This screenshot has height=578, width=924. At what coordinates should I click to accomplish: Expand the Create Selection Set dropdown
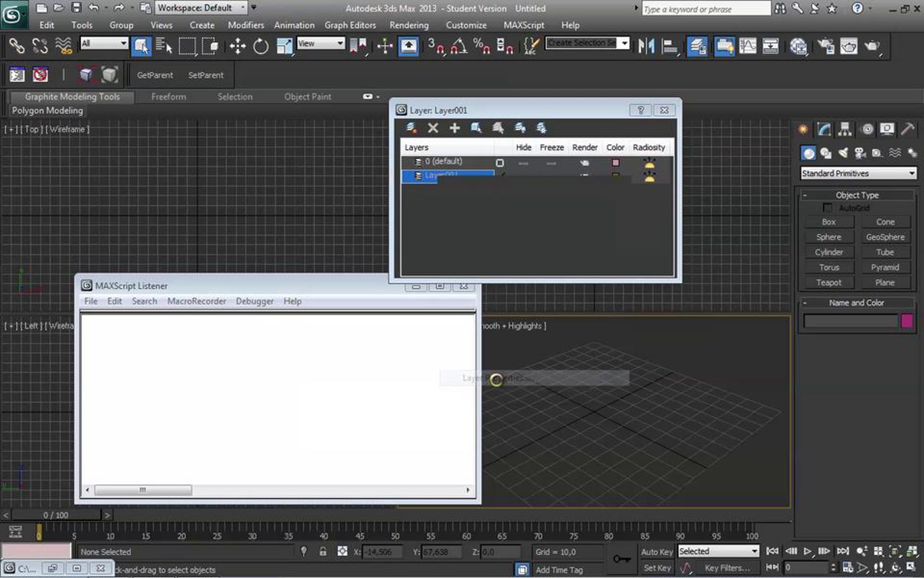(624, 43)
